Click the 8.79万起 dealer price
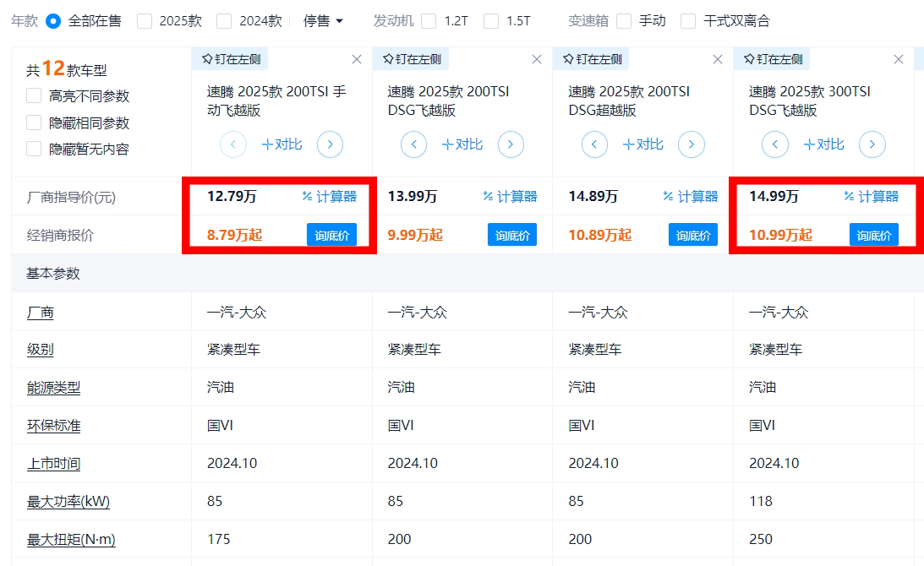This screenshot has width=924, height=566. click(234, 235)
